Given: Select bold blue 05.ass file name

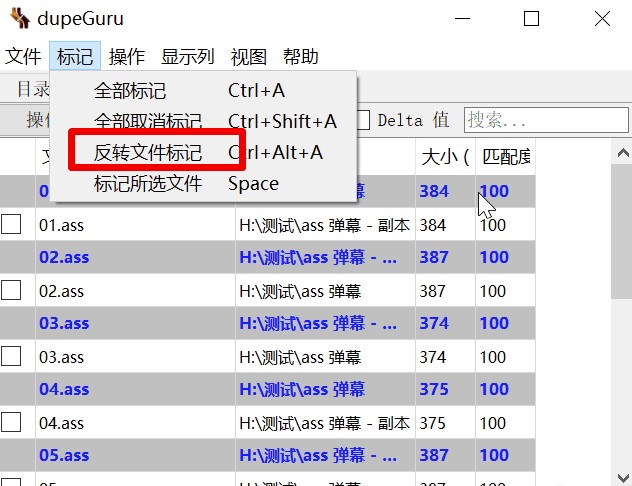Looking at the screenshot, I should coord(64,456).
